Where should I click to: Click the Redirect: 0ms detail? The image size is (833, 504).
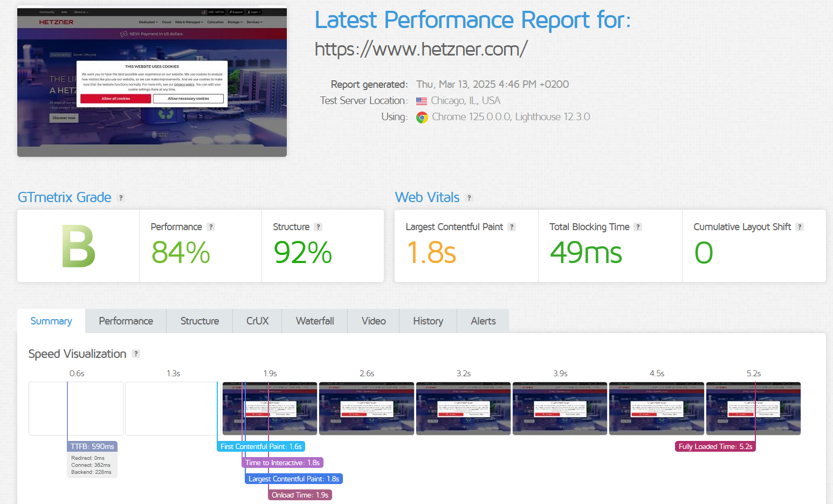[88, 458]
